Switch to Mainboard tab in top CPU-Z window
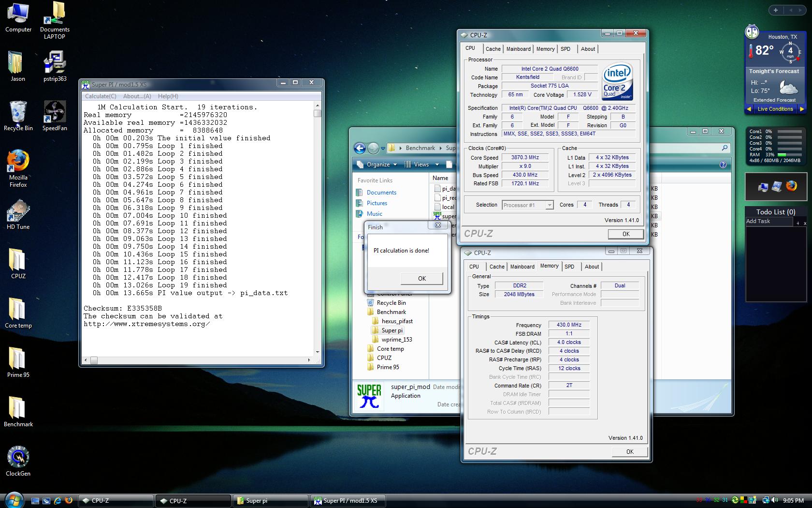812x508 pixels. (518, 49)
